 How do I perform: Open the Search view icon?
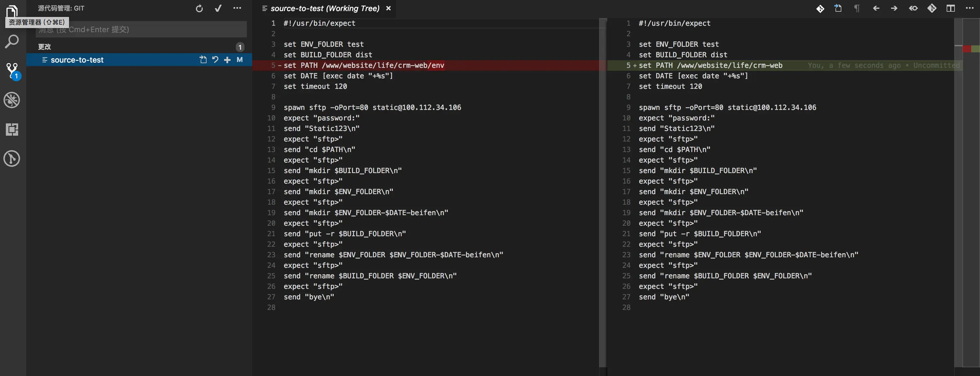click(12, 42)
